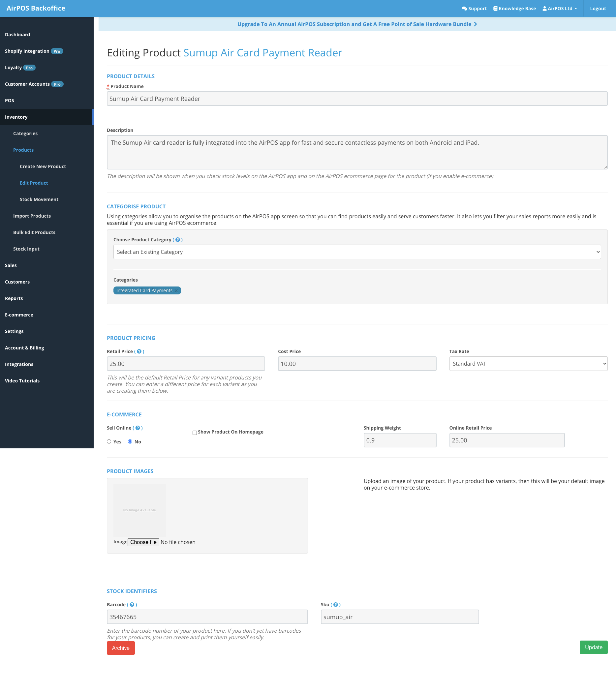This screenshot has width=616, height=692.
Task: Click the Online Retail Price input field
Action: [507, 440]
